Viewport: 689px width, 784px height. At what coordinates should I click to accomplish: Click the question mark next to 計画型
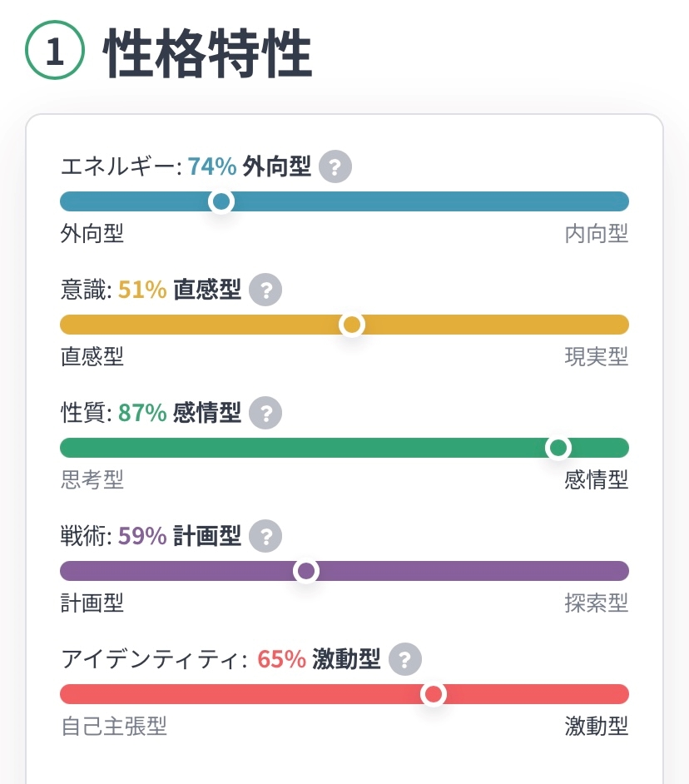click(x=265, y=536)
